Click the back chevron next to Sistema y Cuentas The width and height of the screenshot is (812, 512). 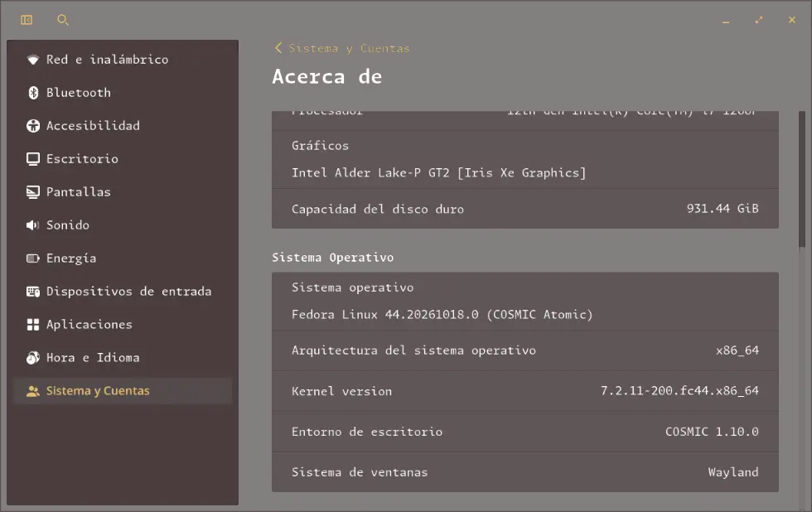pyautogui.click(x=278, y=48)
